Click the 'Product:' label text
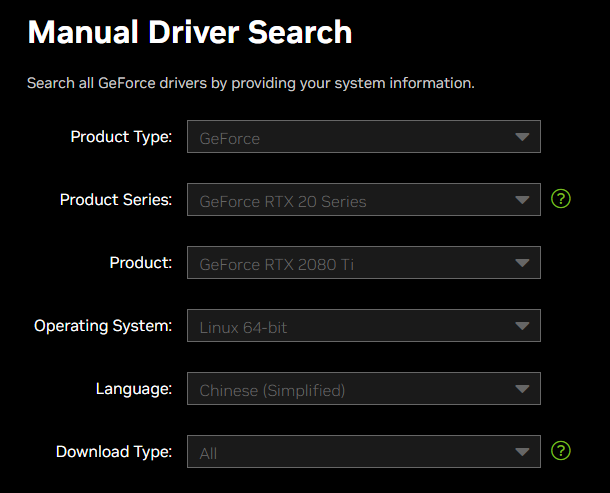The height and width of the screenshot is (493, 610). coord(141,263)
